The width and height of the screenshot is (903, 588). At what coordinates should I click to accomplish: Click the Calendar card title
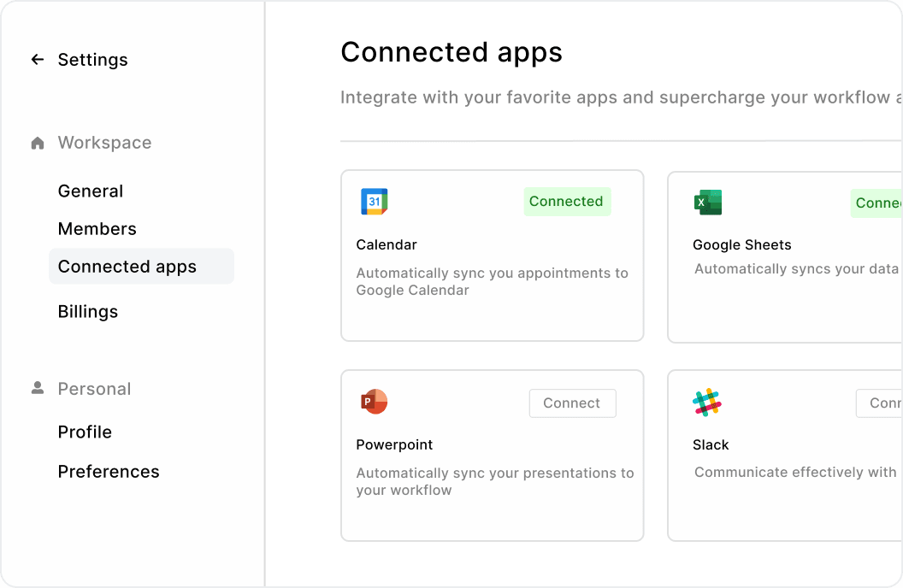(x=387, y=245)
